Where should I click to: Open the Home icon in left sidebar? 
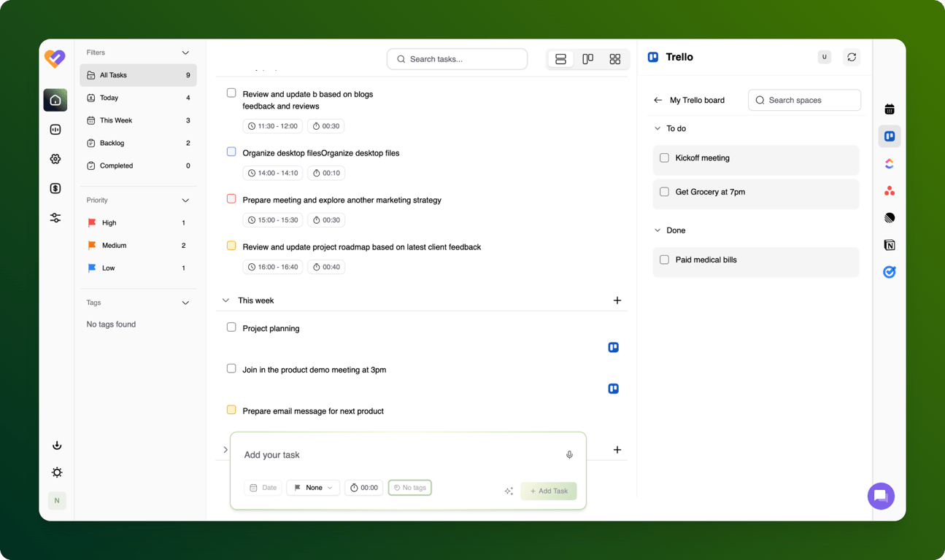tap(55, 100)
